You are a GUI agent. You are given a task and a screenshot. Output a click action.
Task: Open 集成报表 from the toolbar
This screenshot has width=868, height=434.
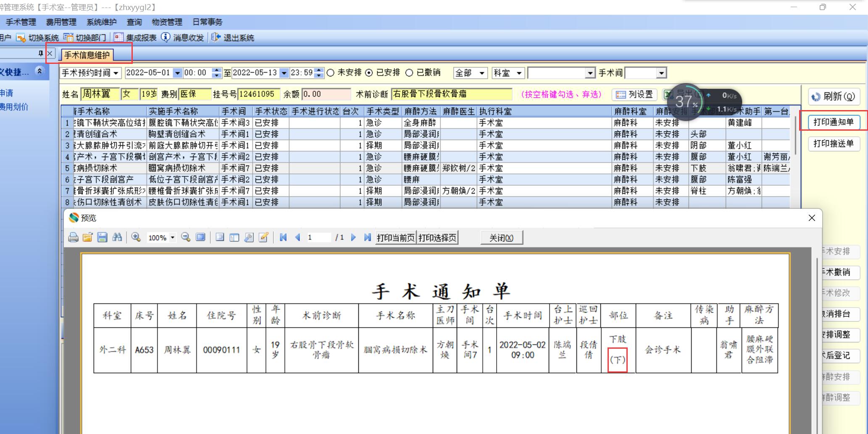pyautogui.click(x=135, y=38)
